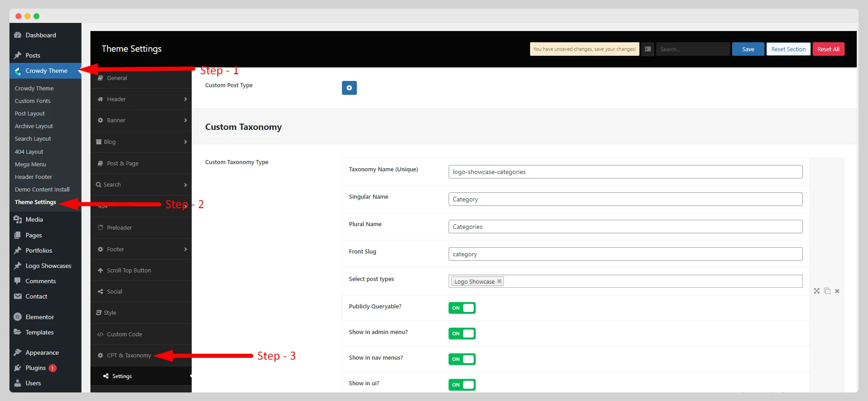
Task: Expand the Header settings section
Action: coord(141,99)
